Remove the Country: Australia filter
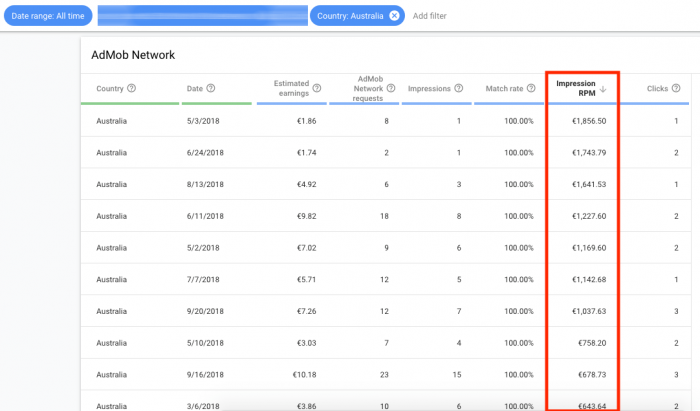700x411 pixels. point(394,16)
